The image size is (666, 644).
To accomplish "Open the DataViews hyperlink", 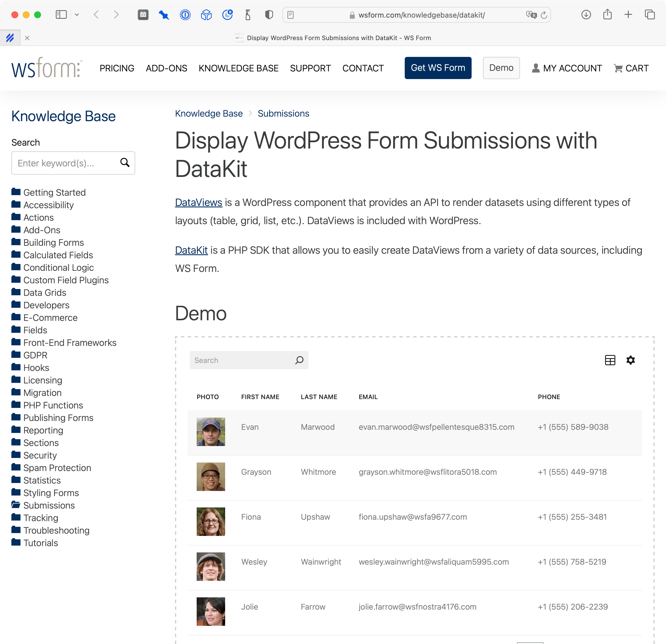I will 199,203.
